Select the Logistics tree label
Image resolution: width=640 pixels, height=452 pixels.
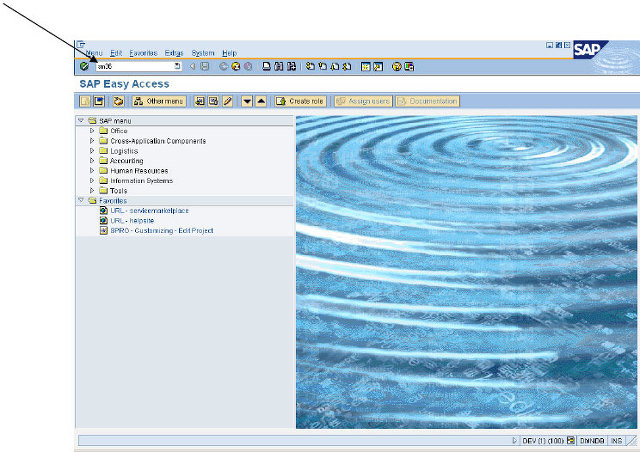[124, 151]
